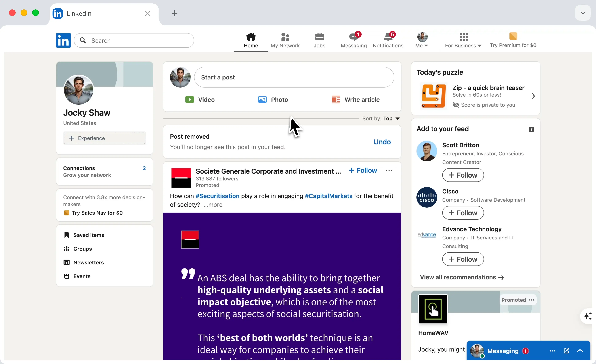Image resolution: width=596 pixels, height=364 pixels.
Task: Open Events in the sidebar
Action: coord(77,276)
